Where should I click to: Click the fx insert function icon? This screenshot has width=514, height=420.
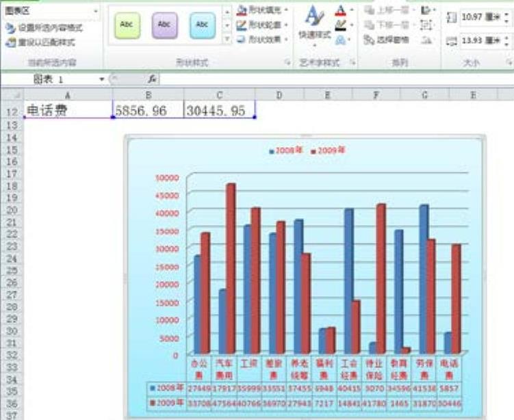(153, 79)
